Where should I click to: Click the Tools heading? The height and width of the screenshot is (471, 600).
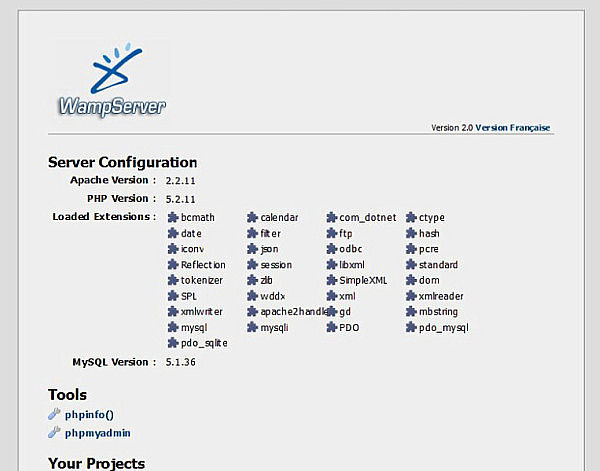(67, 395)
